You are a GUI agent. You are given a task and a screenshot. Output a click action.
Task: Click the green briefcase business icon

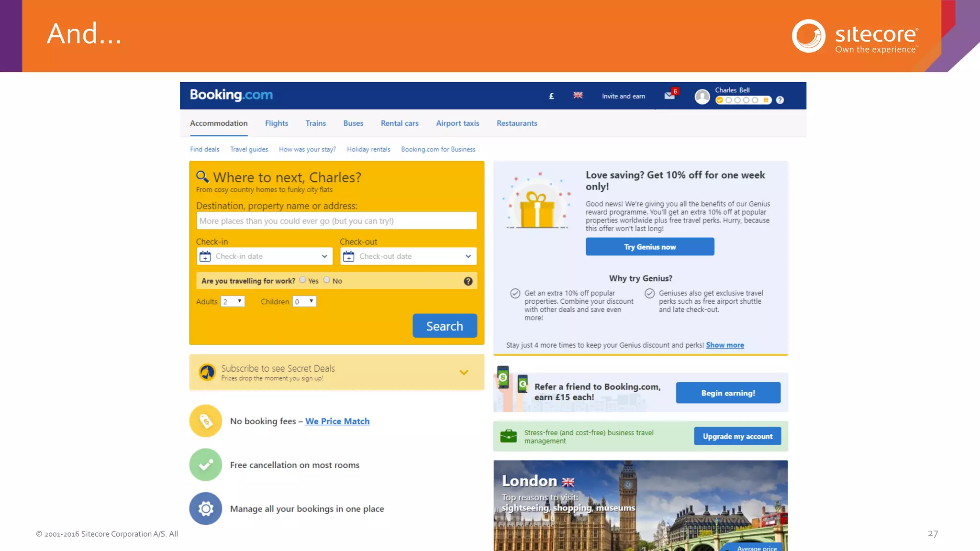508,436
